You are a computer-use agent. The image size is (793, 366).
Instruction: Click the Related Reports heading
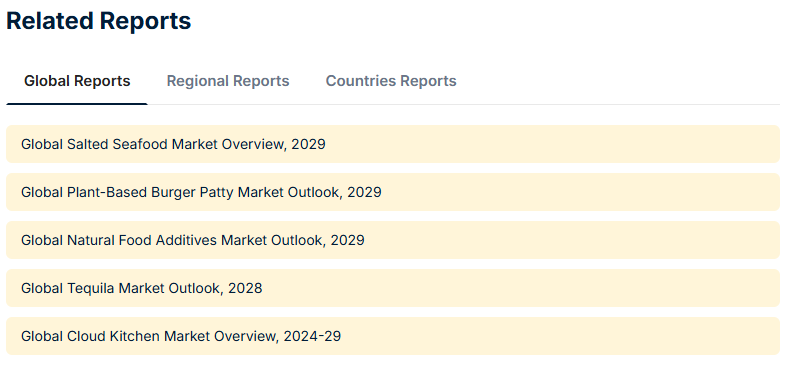click(99, 21)
